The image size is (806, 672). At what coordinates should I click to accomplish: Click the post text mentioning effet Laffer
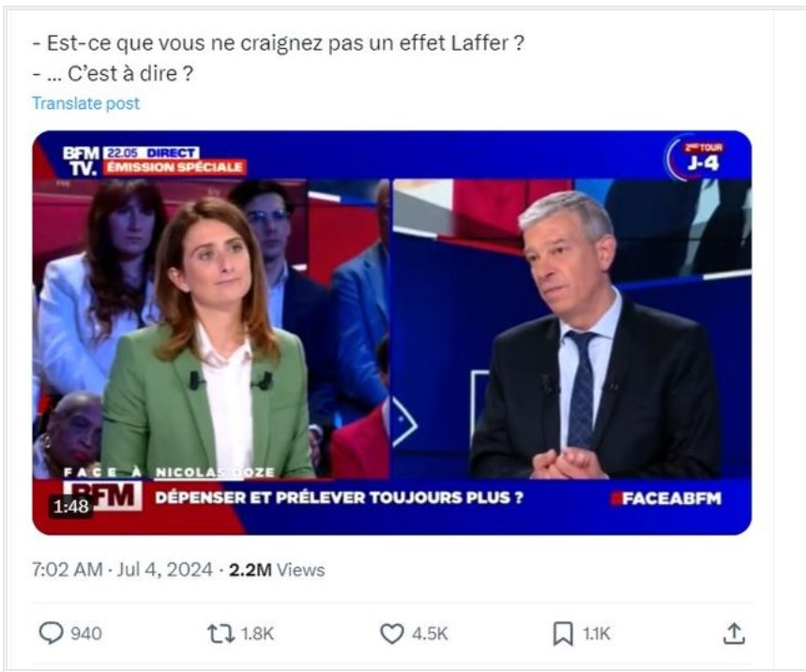(x=278, y=43)
